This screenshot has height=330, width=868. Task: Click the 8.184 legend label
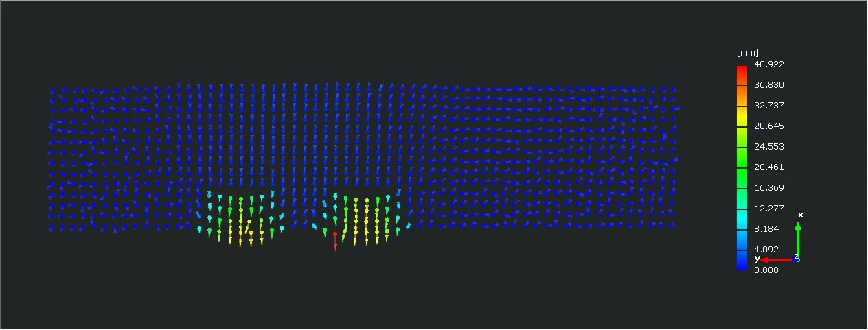[x=767, y=229]
